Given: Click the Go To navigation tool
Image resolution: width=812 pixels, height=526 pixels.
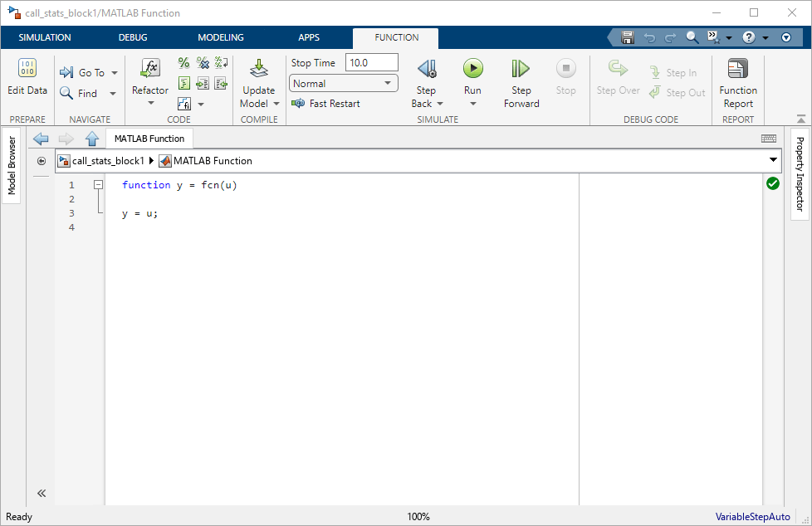Looking at the screenshot, I should [x=86, y=72].
